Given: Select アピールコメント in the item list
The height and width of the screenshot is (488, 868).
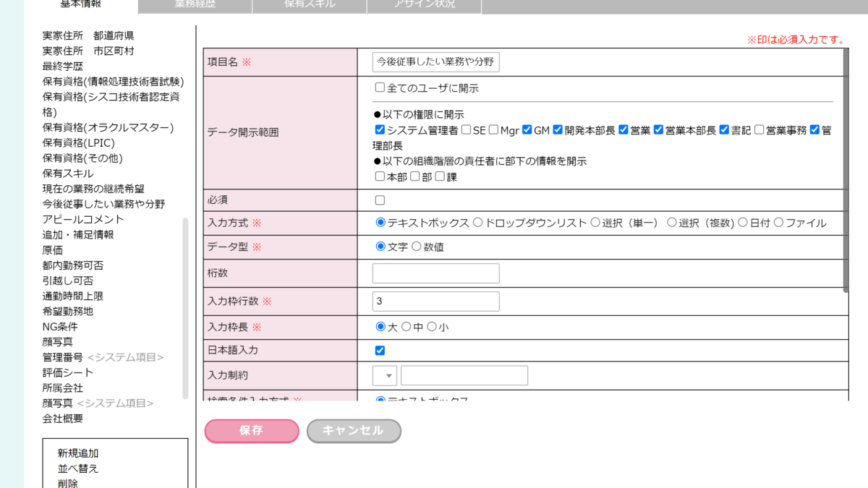Looking at the screenshot, I should pyautogui.click(x=83, y=219).
